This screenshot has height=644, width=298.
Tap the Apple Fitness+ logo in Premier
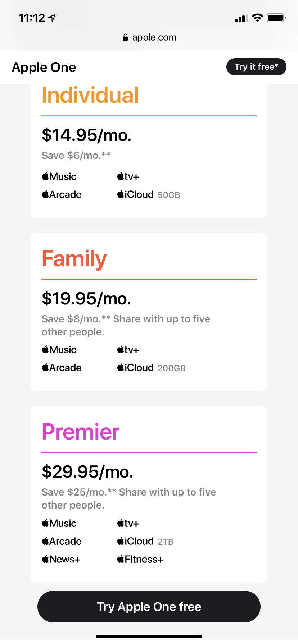click(140, 559)
